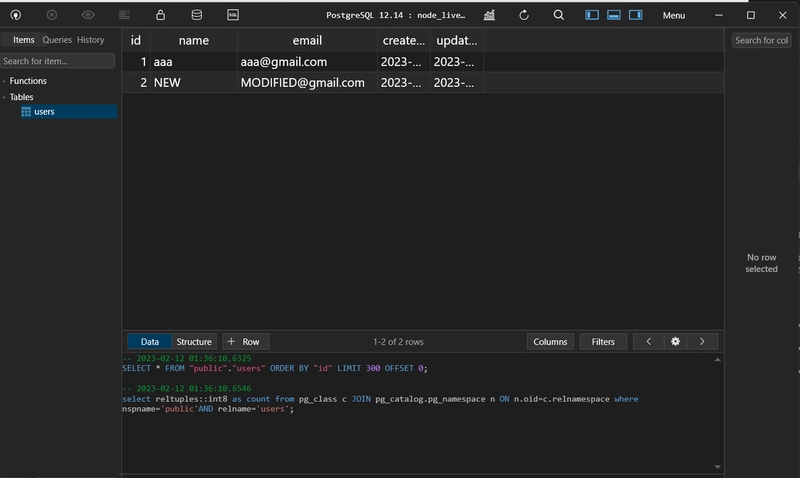Click NEW row created date cell
The height and width of the screenshot is (478, 800).
pos(404,83)
